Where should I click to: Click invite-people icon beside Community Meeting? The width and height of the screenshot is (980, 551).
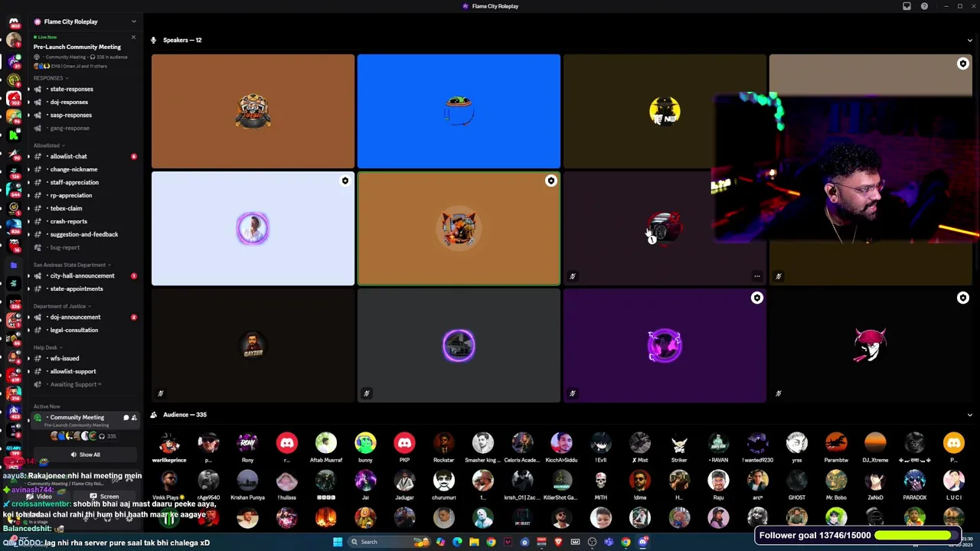pyautogui.click(x=134, y=417)
